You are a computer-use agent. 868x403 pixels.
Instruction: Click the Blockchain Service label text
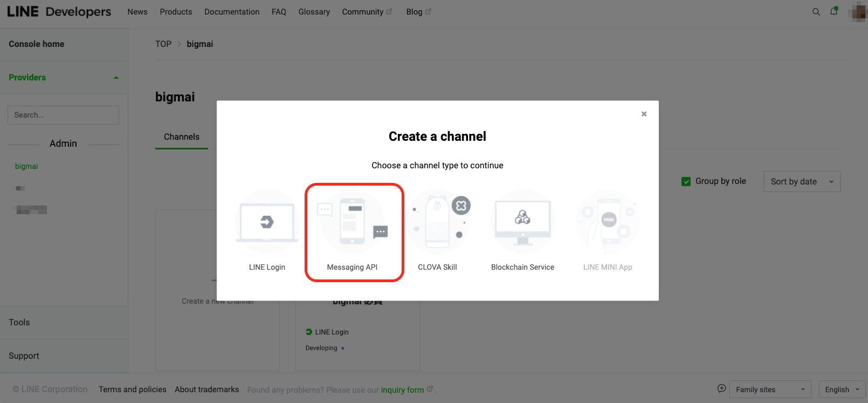point(522,267)
